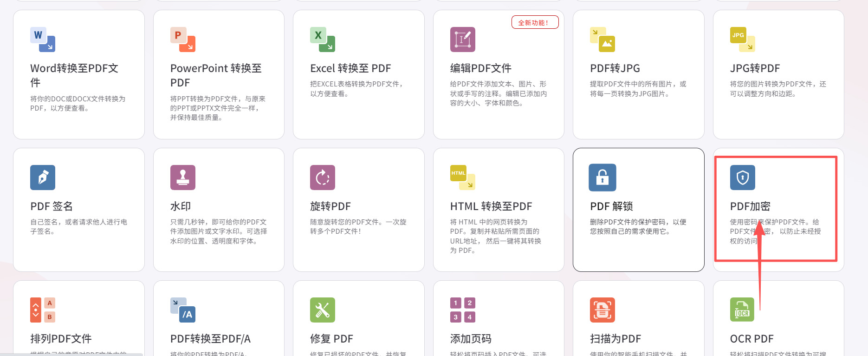Open PowerPoint 转换至PDF title
868x356 pixels.
point(216,75)
